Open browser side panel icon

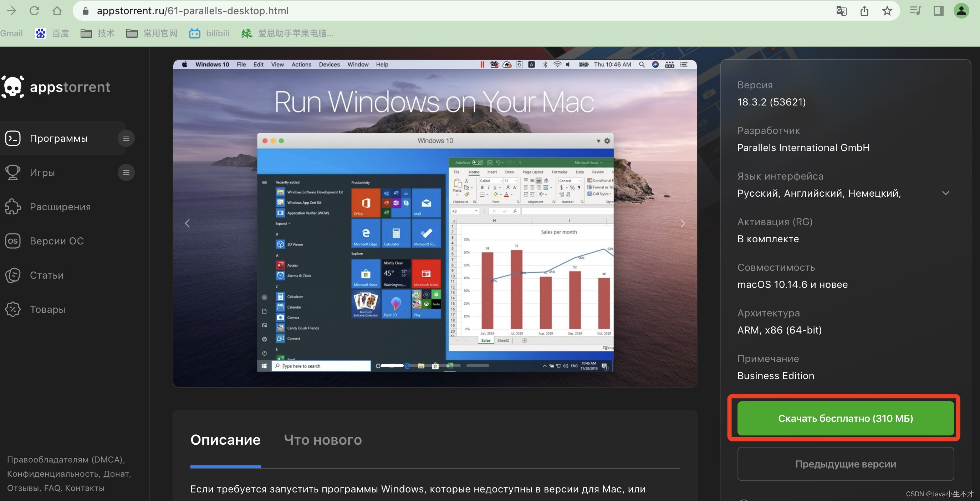tap(938, 11)
